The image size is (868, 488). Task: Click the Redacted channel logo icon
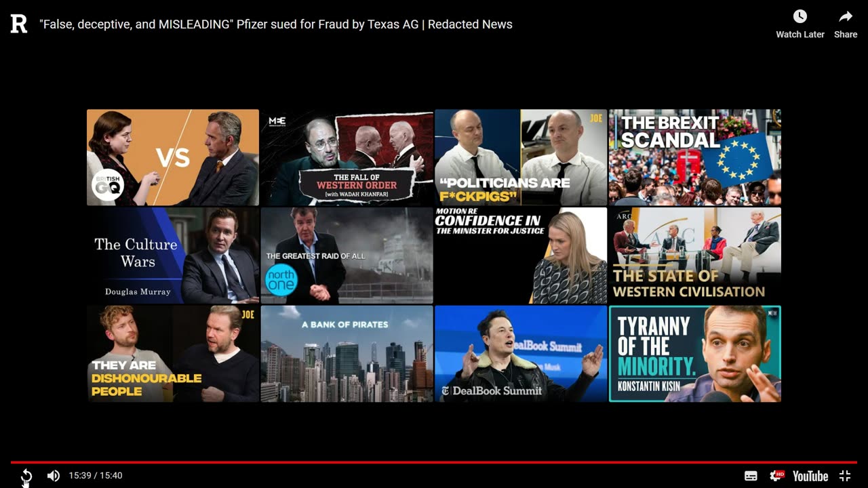click(19, 24)
